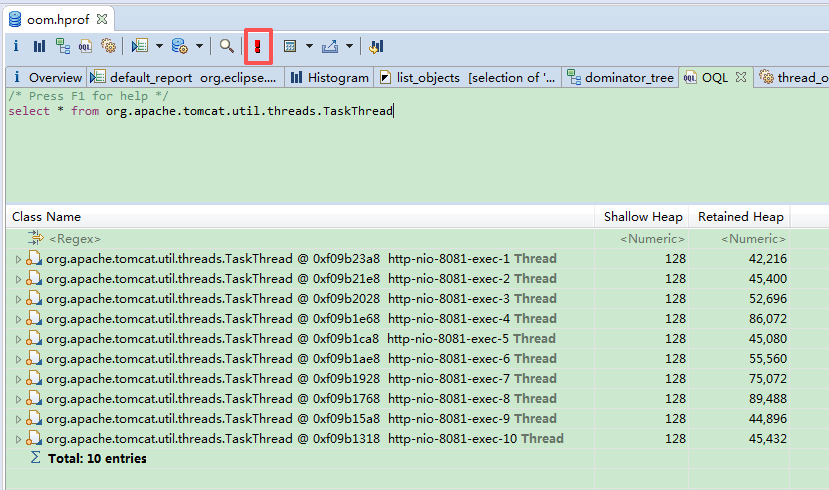Image resolution: width=829 pixels, height=490 pixels.
Task: Click the run expert system test icon
Action: tap(140, 47)
